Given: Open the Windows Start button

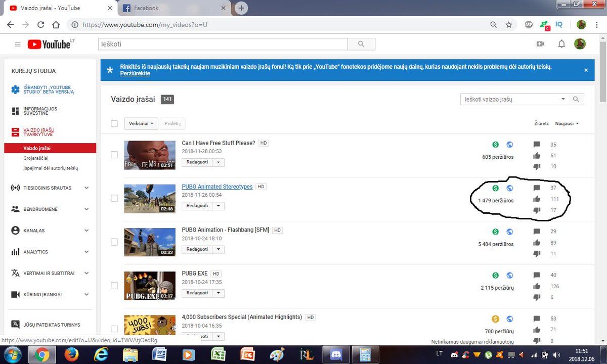Looking at the screenshot, I should (12, 354).
